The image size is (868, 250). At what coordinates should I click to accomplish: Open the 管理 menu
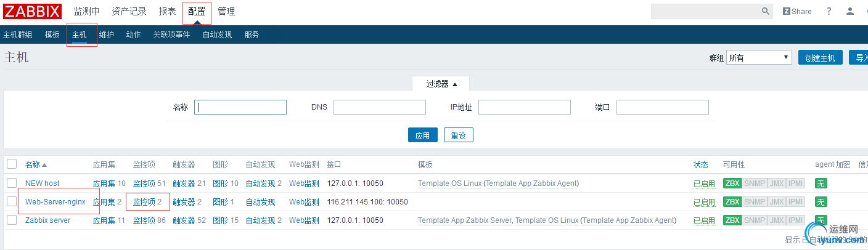(x=226, y=11)
